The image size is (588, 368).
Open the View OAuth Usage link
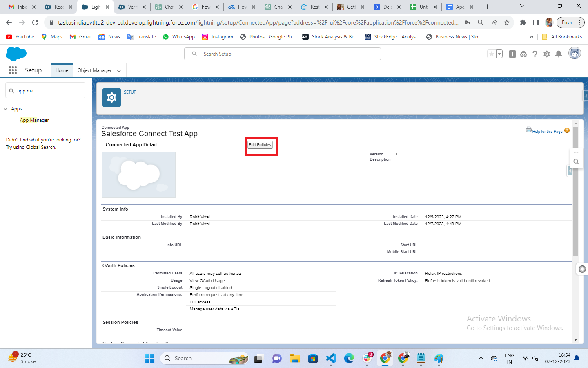click(x=207, y=281)
